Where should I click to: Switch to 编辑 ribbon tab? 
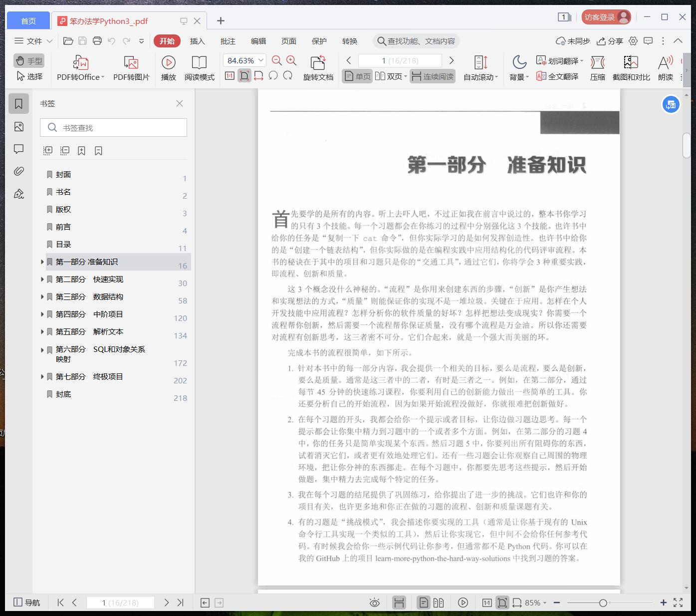coord(258,41)
